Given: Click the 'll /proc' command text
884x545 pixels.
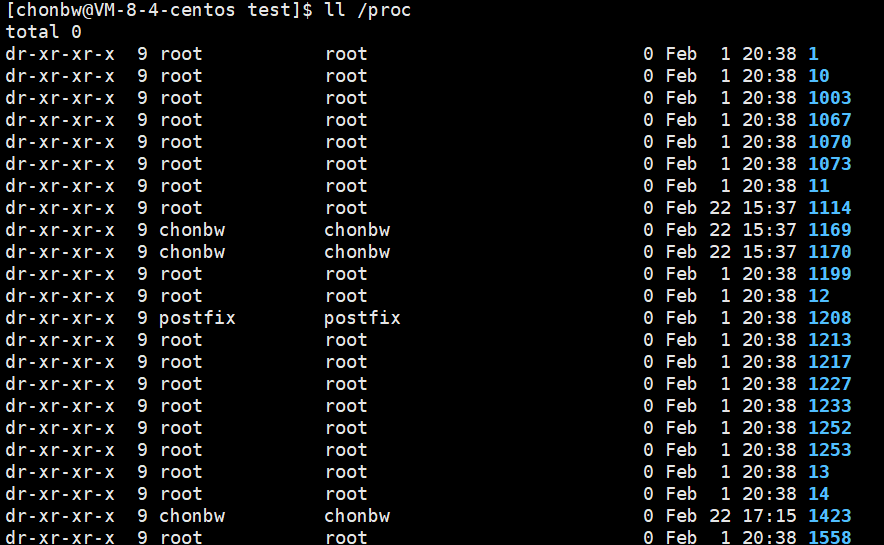Looking at the screenshot, I should coord(368,10).
